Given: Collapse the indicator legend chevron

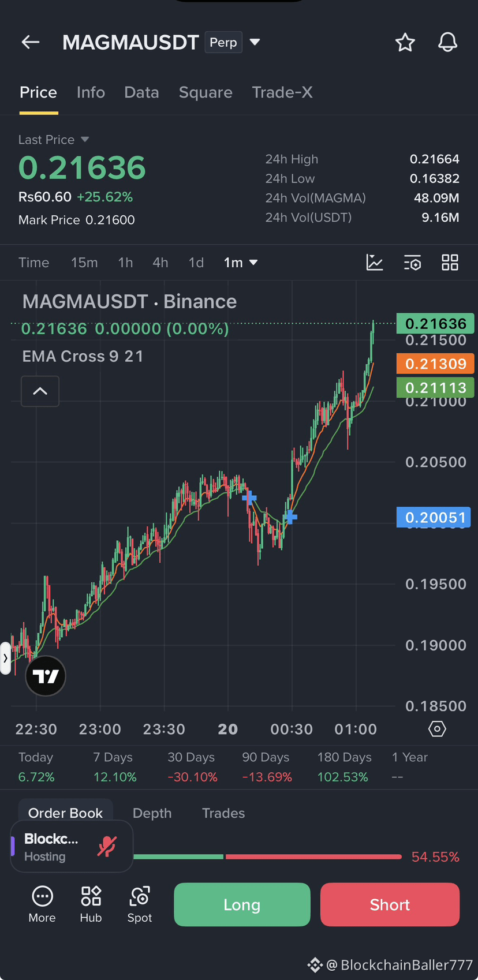Looking at the screenshot, I should tap(40, 391).
